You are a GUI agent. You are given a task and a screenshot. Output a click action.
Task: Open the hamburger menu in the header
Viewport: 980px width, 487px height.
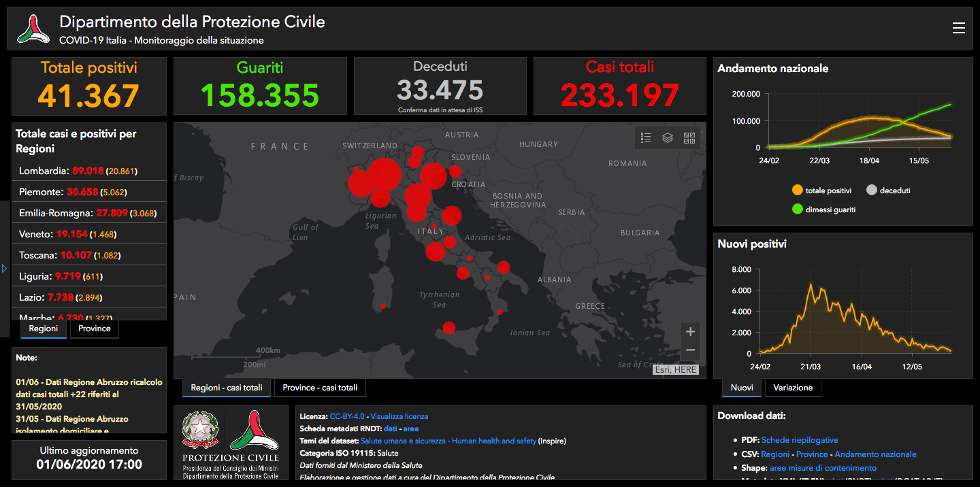[x=958, y=28]
